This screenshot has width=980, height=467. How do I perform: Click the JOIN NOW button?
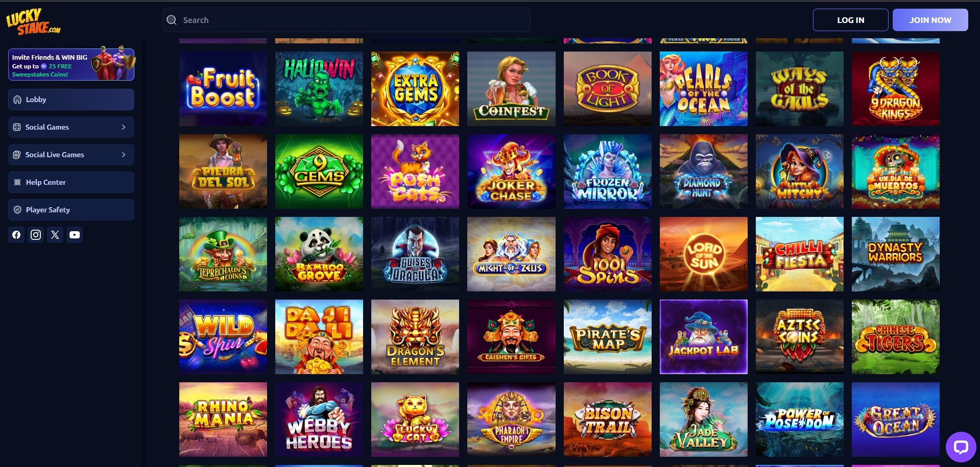[x=930, y=20]
